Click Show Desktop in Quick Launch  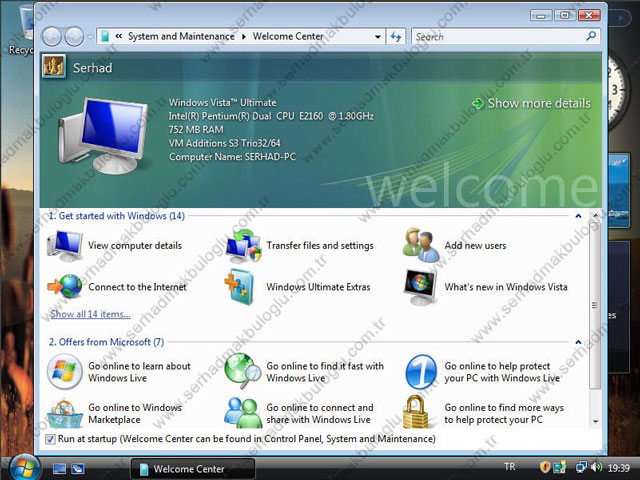59,469
